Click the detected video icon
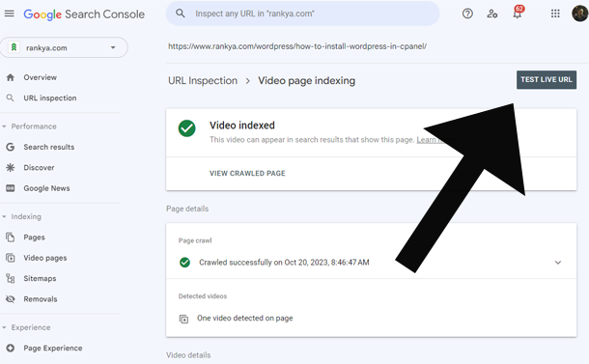The height and width of the screenshot is (364, 589). (x=183, y=319)
